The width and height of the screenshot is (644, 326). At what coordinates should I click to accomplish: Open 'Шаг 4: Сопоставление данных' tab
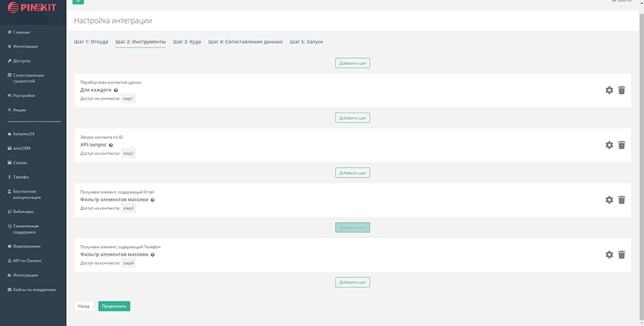pos(245,42)
